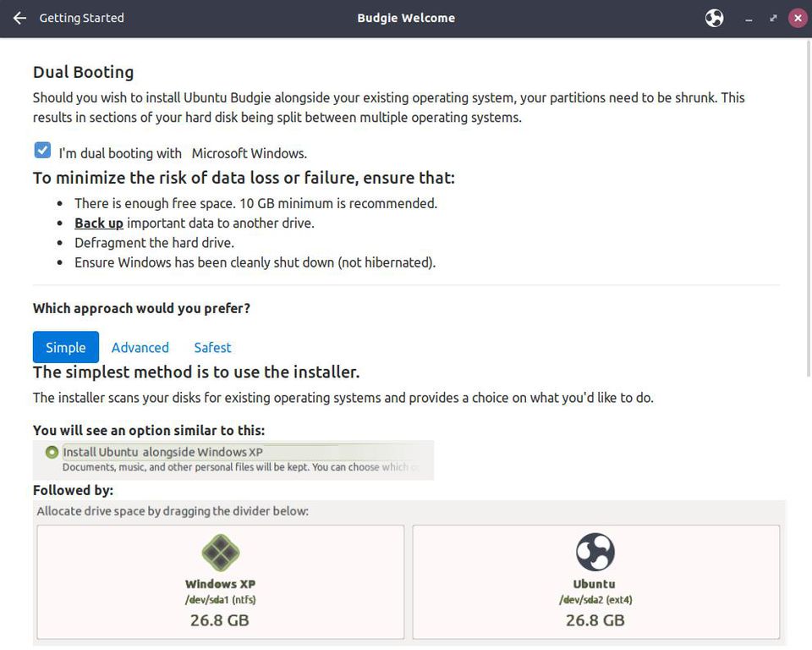This screenshot has width=812, height=650.
Task: Click 'Defragment the hard drive.' bullet
Action: point(154,243)
